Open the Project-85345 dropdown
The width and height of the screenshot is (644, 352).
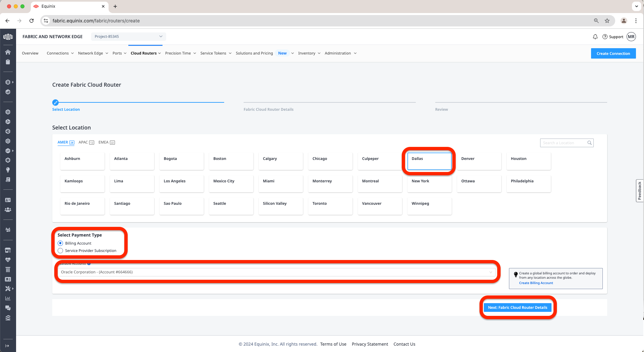[x=128, y=36]
